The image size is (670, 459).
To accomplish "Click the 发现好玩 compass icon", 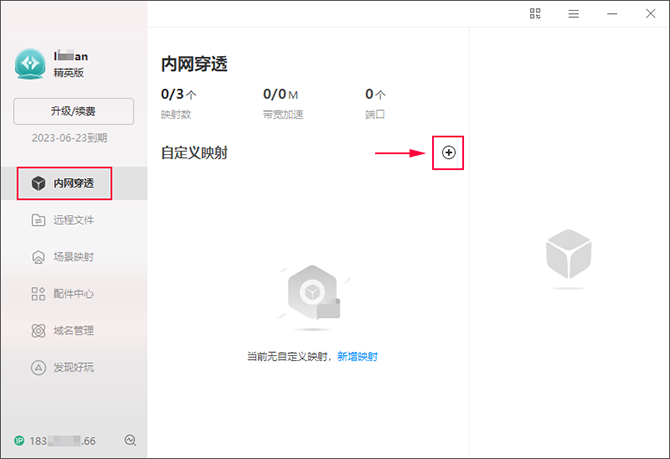I will (38, 367).
